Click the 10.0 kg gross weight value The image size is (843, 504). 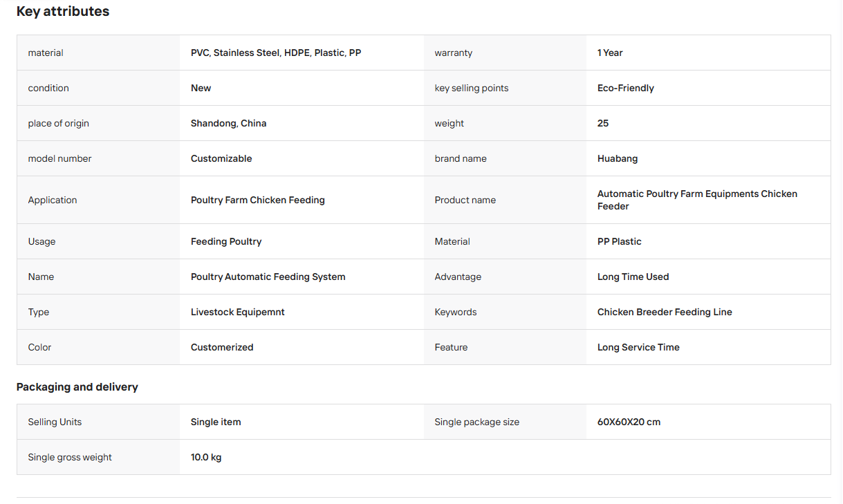pyautogui.click(x=206, y=457)
